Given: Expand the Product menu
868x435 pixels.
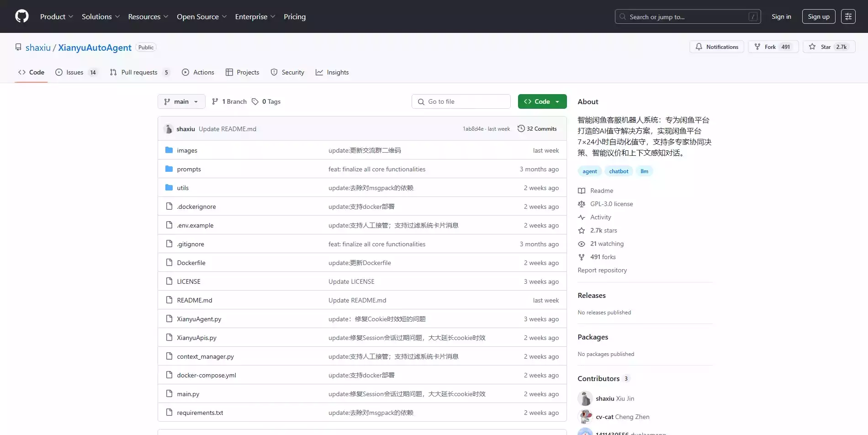Looking at the screenshot, I should point(56,16).
